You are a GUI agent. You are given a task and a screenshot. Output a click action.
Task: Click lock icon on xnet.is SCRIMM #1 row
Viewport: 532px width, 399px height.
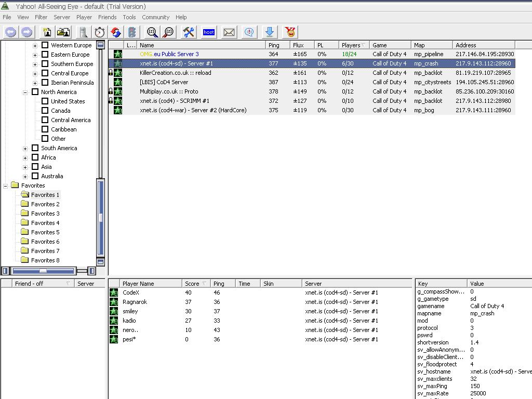tap(111, 101)
